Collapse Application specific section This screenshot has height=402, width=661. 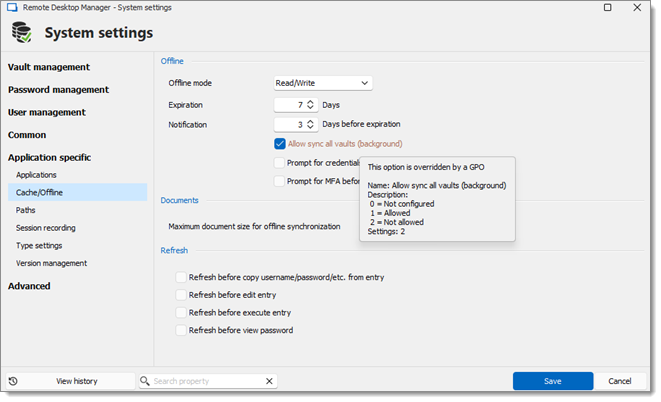coord(49,158)
